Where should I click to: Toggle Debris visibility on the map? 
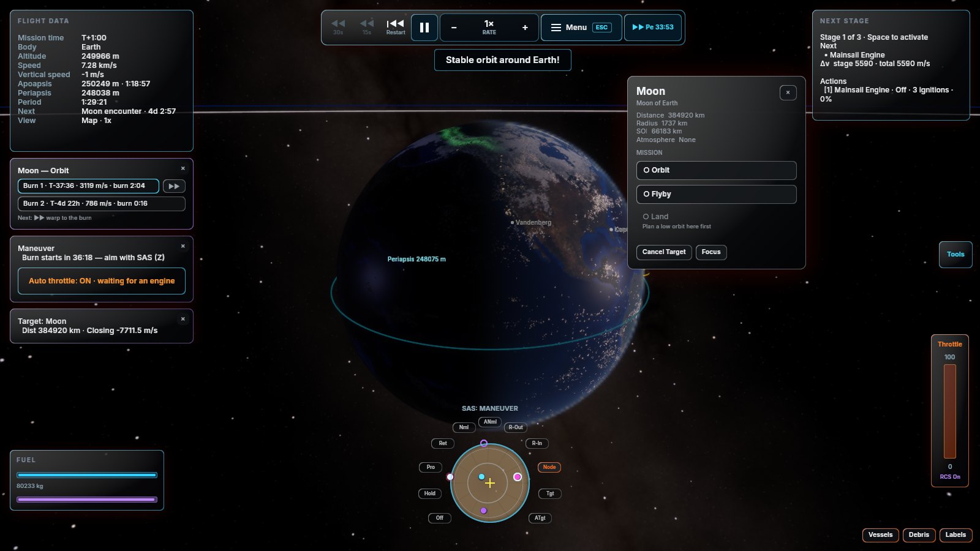tap(919, 535)
